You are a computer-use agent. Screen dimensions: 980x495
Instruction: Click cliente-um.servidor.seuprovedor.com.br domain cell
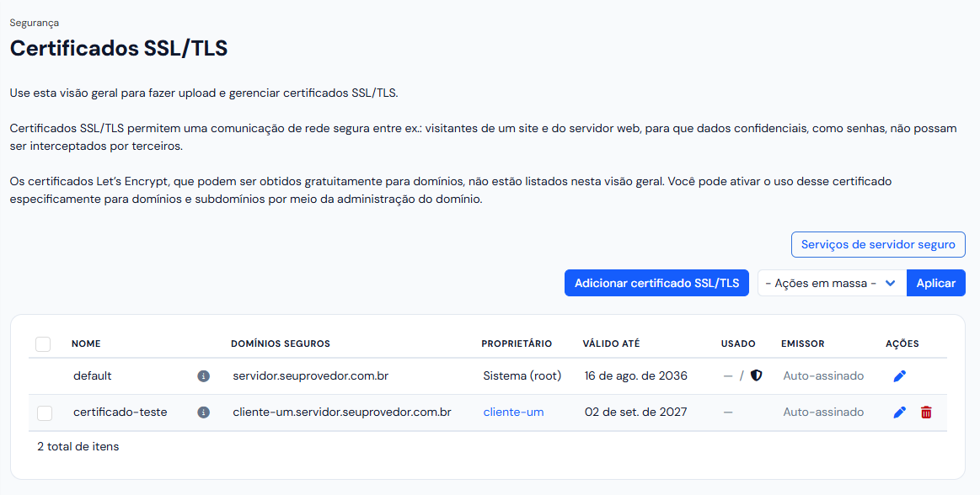(342, 412)
